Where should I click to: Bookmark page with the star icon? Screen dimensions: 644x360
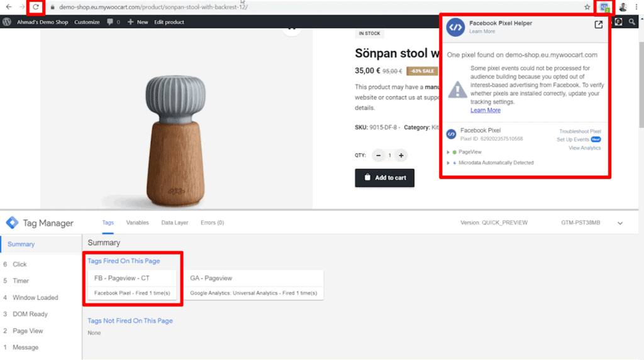coord(587,7)
